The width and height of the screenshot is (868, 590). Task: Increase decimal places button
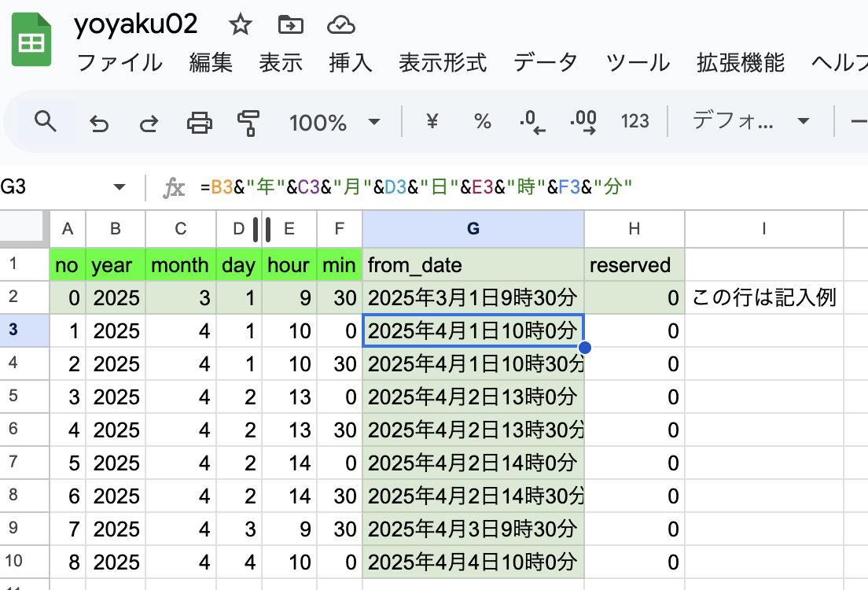point(583,121)
